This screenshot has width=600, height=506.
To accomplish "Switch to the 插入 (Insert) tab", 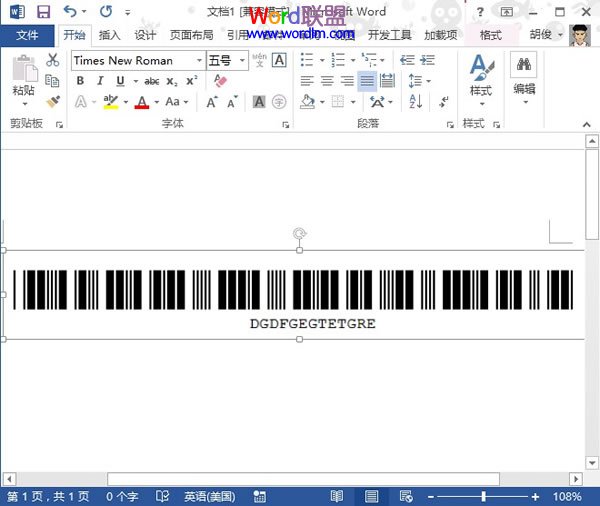I will pos(109,35).
